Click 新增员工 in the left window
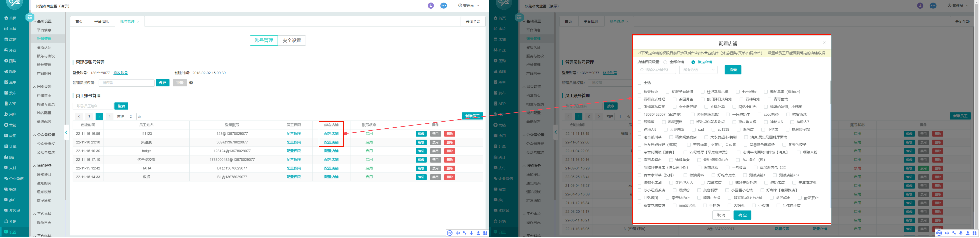This screenshot has width=980, height=238. pyautogui.click(x=473, y=116)
